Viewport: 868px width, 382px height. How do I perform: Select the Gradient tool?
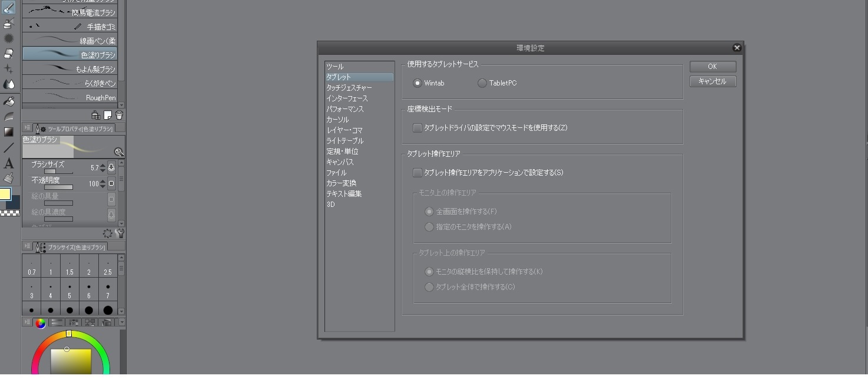[x=9, y=132]
